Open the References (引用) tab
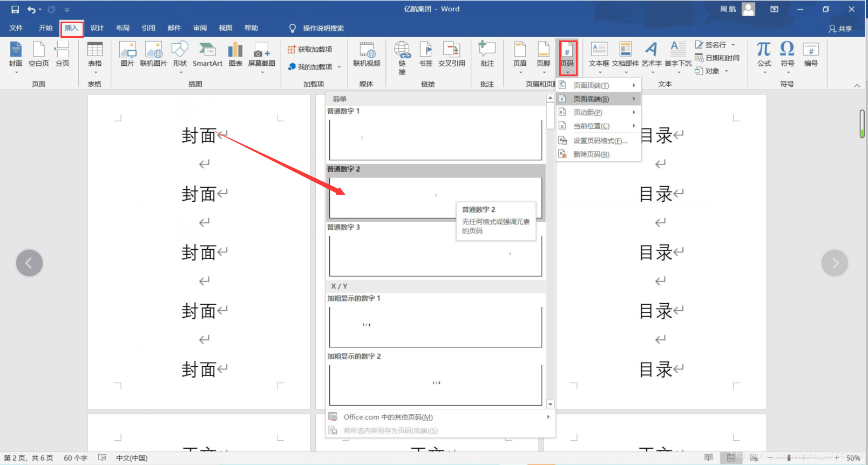This screenshot has height=465, width=868. click(x=148, y=28)
